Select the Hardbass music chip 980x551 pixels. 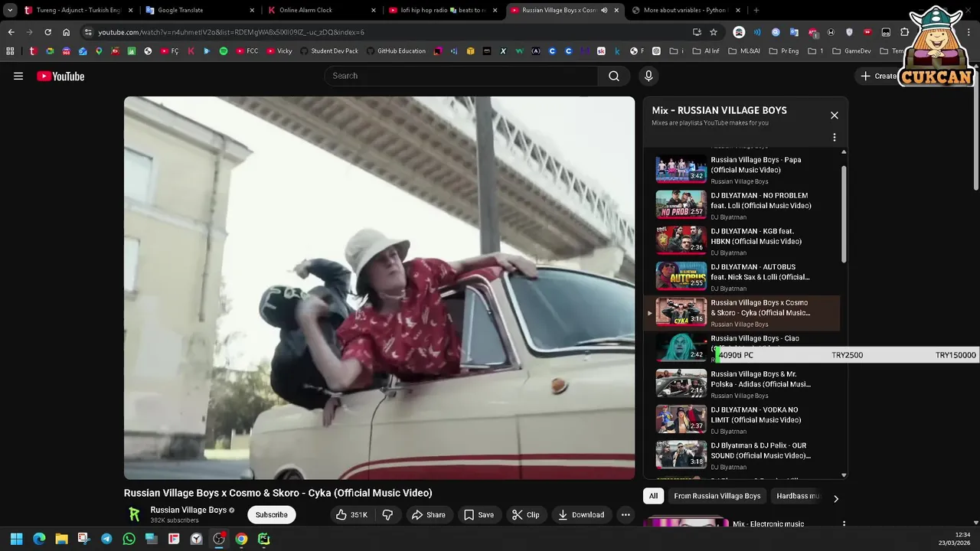[x=798, y=496]
